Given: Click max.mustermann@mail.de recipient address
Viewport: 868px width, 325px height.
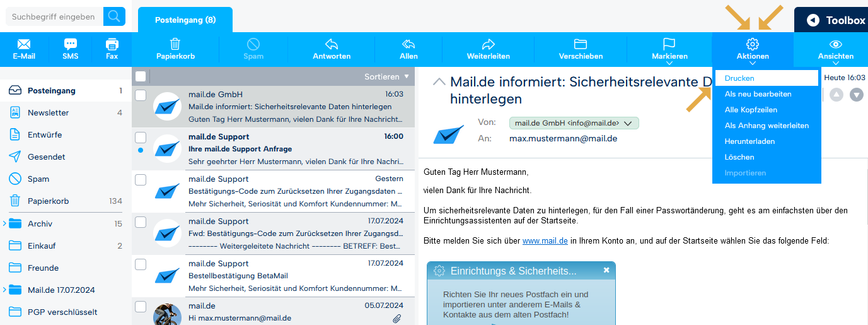Looking at the screenshot, I should click(x=563, y=138).
